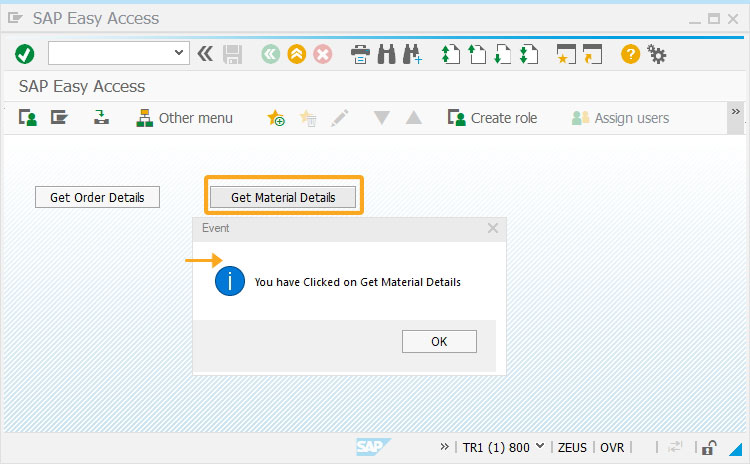Toggle OVR insert mode in status bar
Viewport: 750px width, 464px height.
coord(612,448)
